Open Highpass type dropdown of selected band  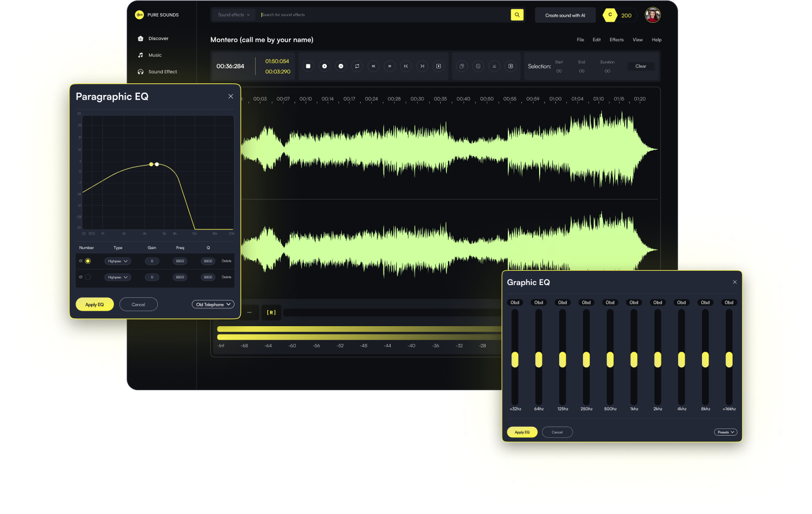click(118, 261)
